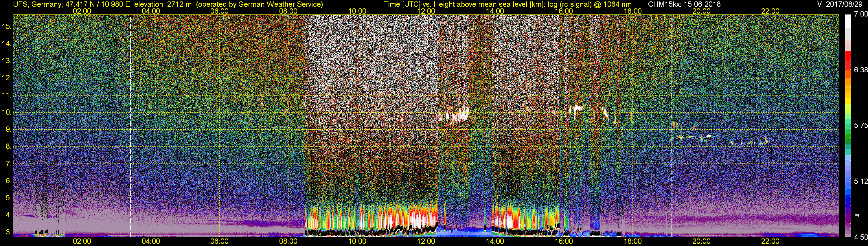The height and width of the screenshot is (246, 868).
Task: Click the "5.12" color scale value
Action: 861,182
